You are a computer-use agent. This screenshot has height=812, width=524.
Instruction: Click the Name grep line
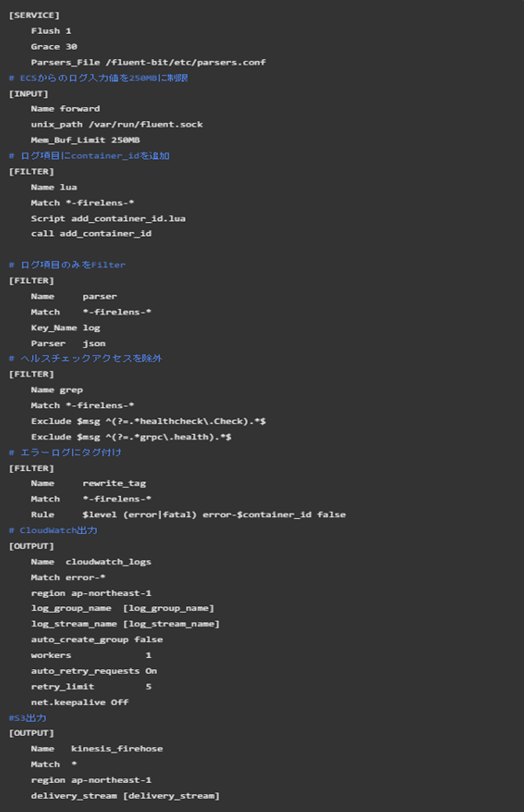pyautogui.click(x=57, y=390)
